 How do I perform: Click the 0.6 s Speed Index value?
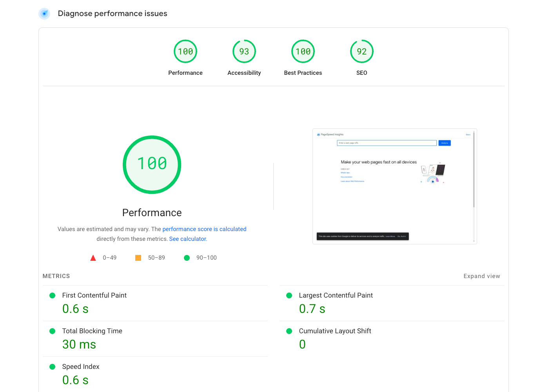tap(75, 380)
